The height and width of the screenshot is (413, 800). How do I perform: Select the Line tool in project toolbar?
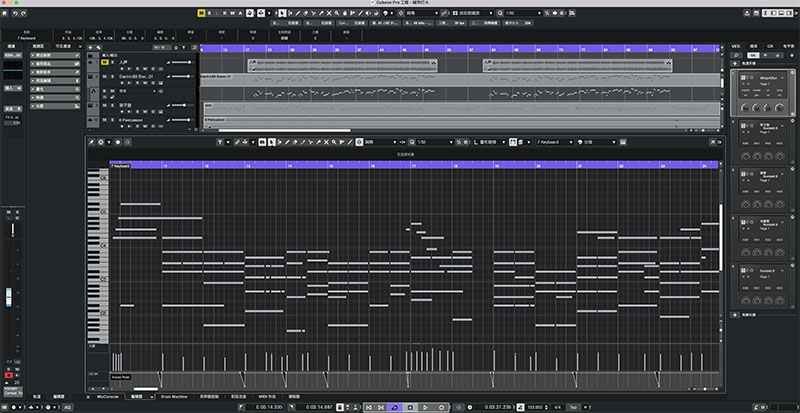point(360,13)
